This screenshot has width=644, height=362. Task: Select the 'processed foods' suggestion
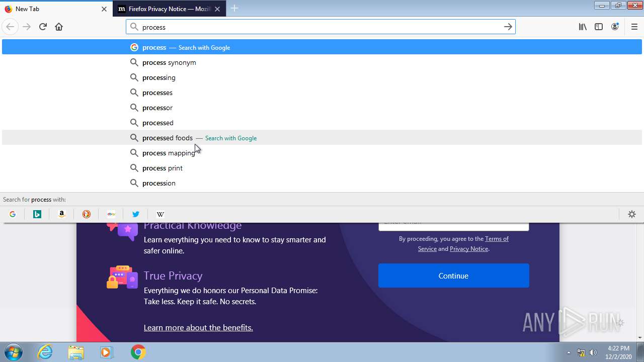[x=322, y=138]
